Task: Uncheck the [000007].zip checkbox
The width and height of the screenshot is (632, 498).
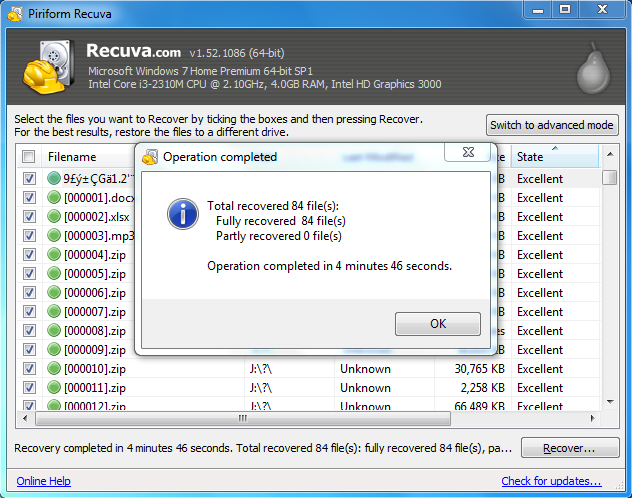Action: 29,311
